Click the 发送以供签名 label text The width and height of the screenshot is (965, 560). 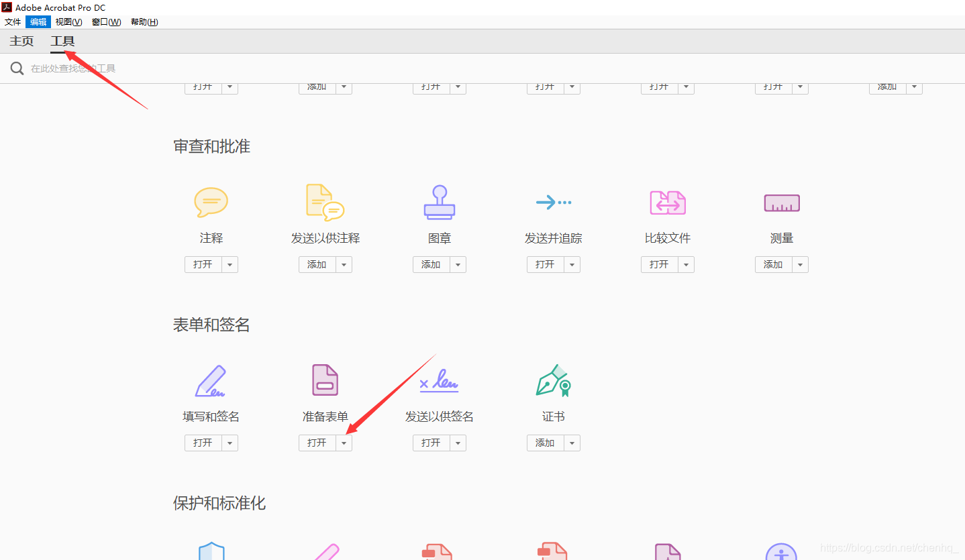(x=440, y=416)
